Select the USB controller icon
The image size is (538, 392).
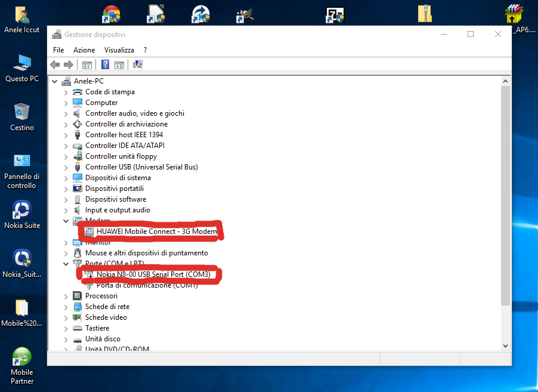pos(78,167)
